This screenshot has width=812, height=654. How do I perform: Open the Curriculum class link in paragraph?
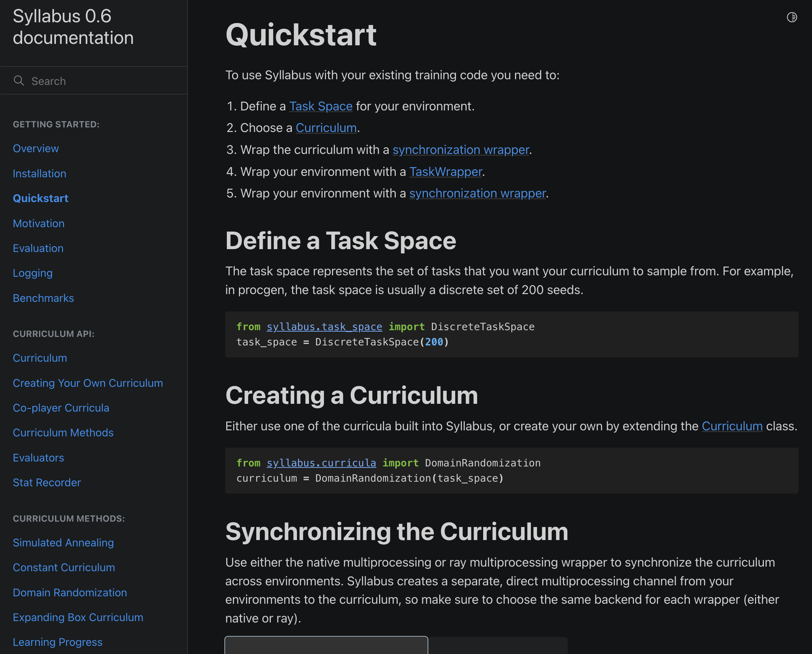point(732,426)
